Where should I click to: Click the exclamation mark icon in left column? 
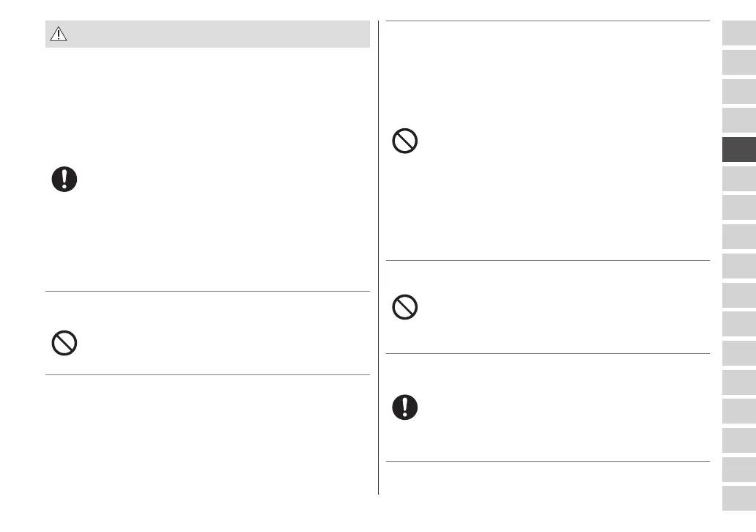[64, 180]
